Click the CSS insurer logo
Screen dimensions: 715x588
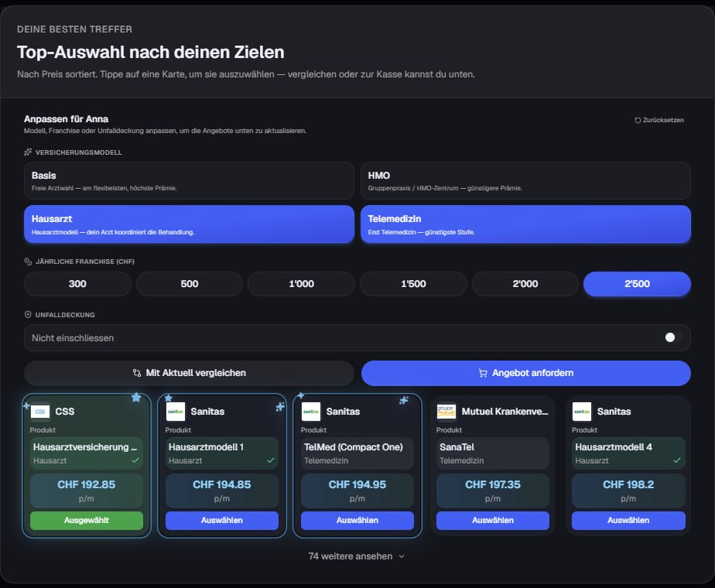click(x=40, y=411)
